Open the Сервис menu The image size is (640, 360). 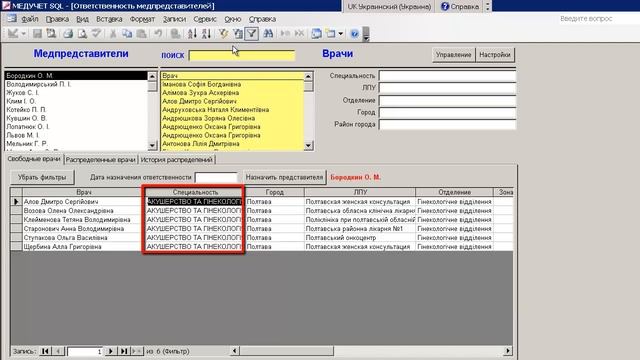click(x=204, y=19)
